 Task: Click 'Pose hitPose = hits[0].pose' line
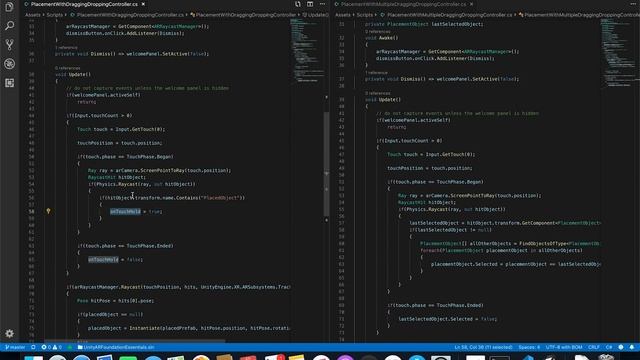point(116,301)
